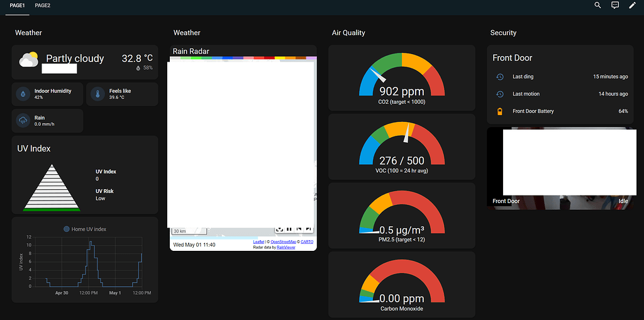Recenter the rain radar map

[279, 229]
